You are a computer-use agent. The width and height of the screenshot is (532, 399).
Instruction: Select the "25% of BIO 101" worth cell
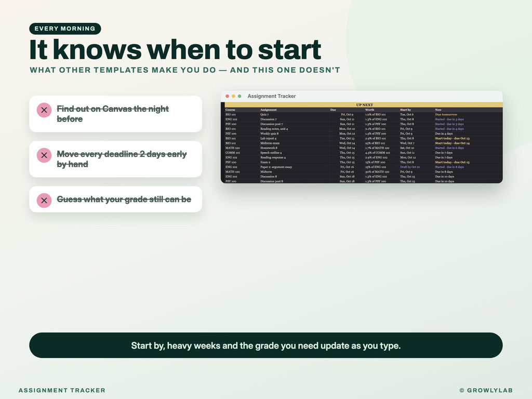[x=375, y=143]
